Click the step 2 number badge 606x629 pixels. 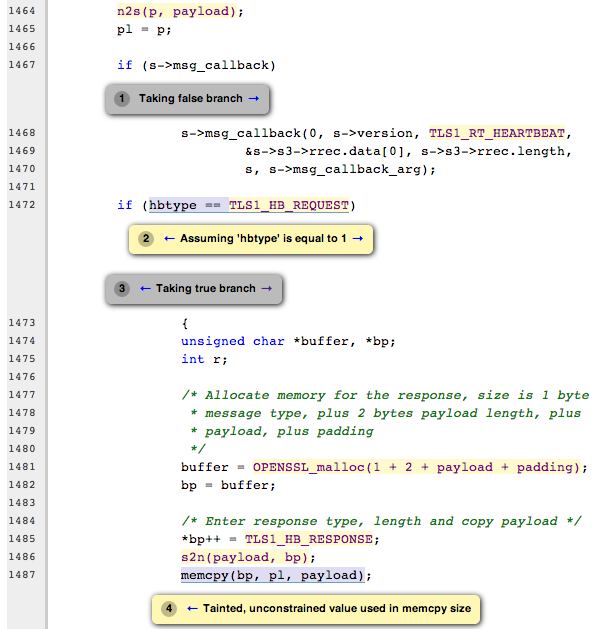(146, 239)
